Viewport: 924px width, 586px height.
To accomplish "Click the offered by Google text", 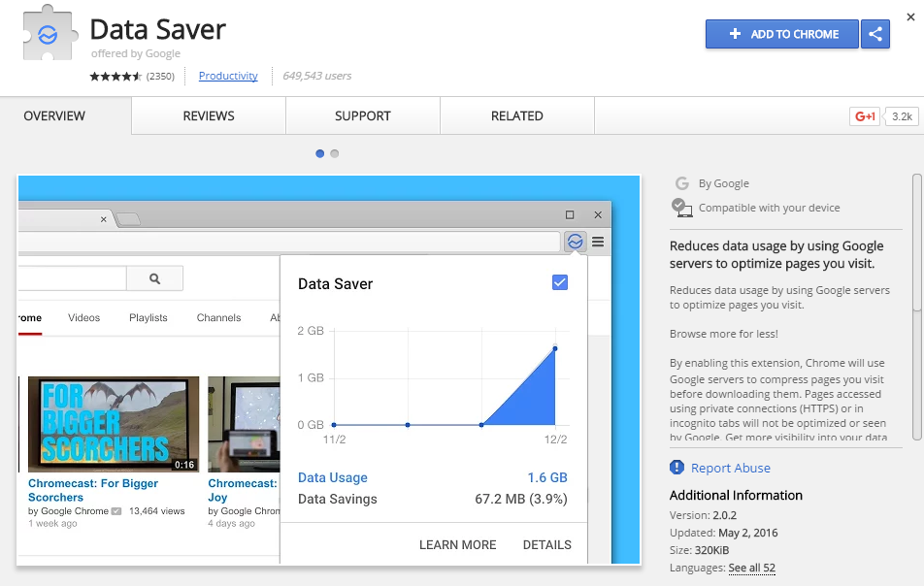I will pyautogui.click(x=136, y=53).
